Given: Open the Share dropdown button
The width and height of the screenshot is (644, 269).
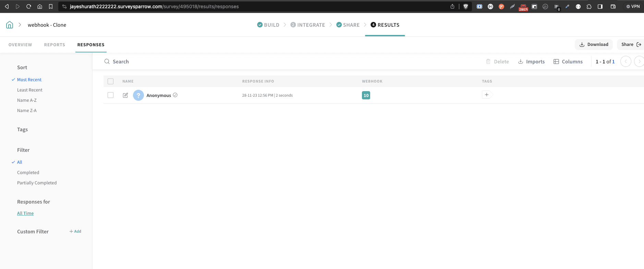Looking at the screenshot, I should tap(631, 45).
